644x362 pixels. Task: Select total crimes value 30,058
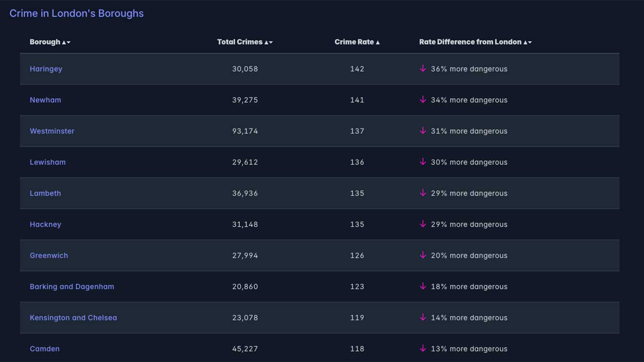(245, 69)
